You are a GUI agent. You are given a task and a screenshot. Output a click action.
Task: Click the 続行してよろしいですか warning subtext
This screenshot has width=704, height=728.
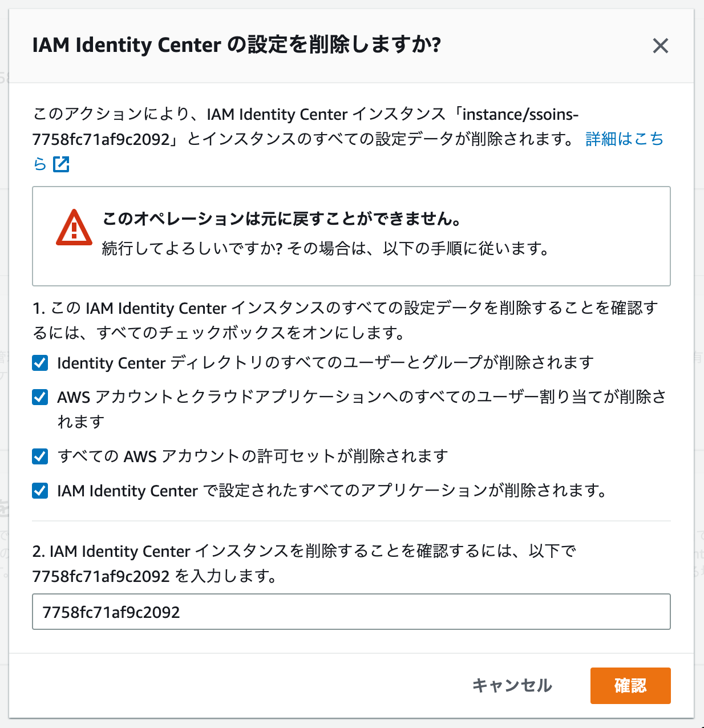(x=325, y=249)
